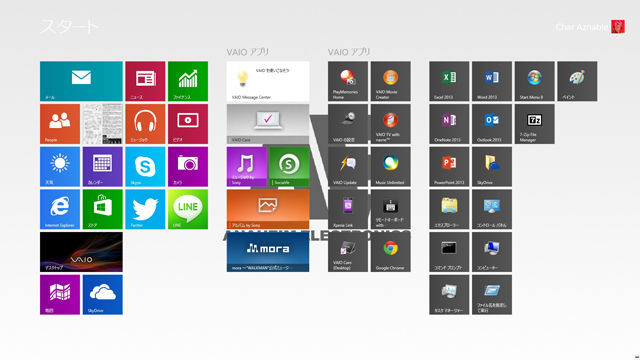
Task: Open VAIO Movie Creator
Action: (x=391, y=81)
